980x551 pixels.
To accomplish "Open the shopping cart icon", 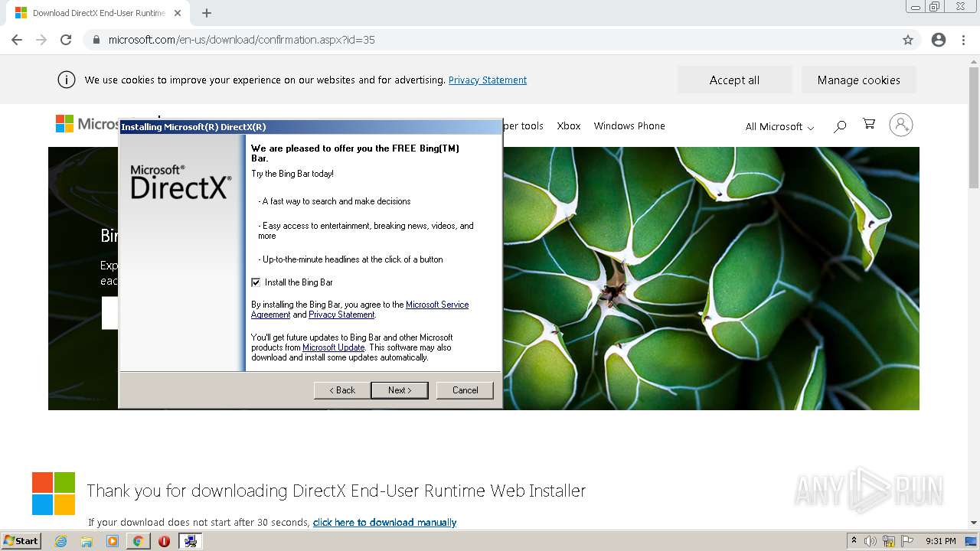I will coord(869,124).
